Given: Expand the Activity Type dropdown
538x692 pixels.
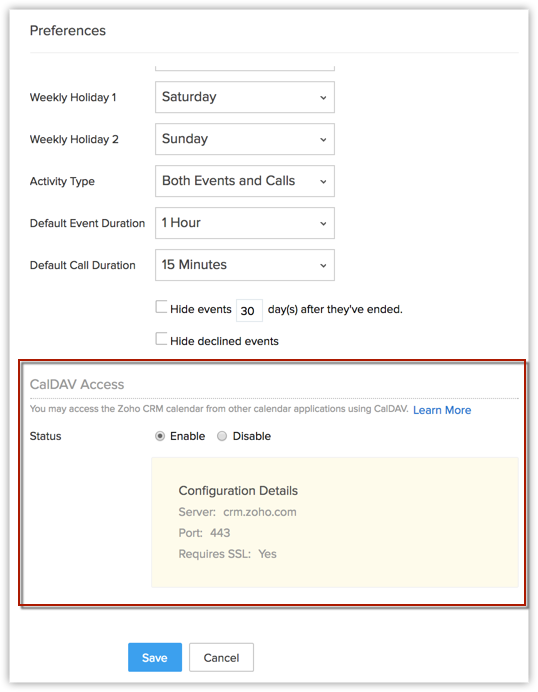Looking at the screenshot, I should 245,181.
